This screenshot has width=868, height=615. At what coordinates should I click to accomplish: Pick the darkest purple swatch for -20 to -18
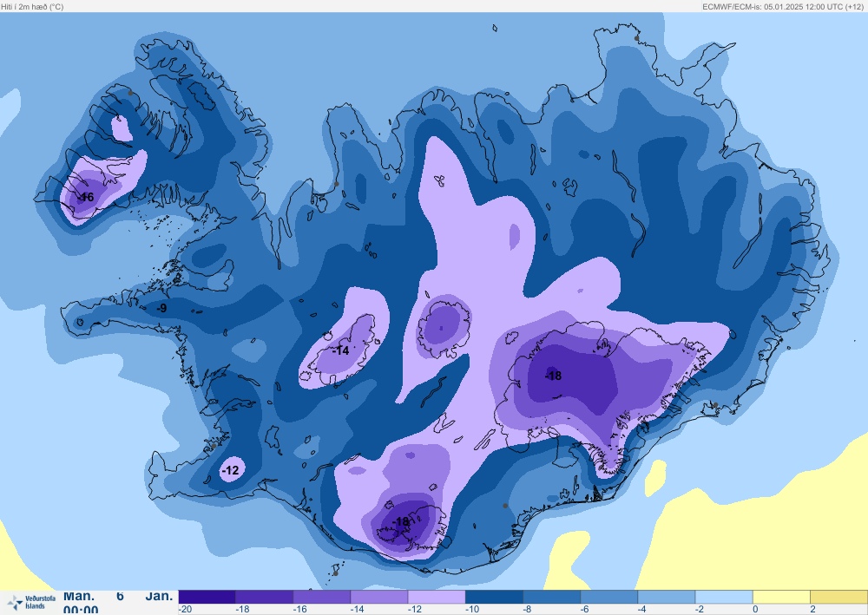tap(207, 597)
